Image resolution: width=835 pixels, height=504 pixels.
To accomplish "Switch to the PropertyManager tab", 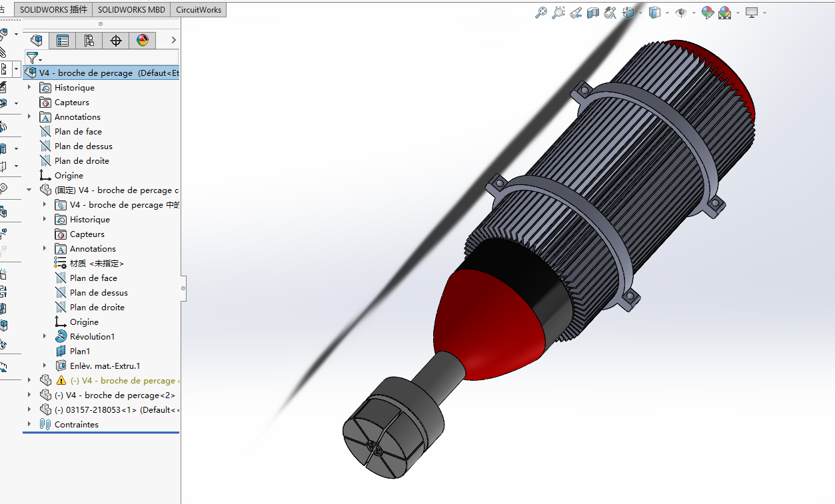I will 63,41.
